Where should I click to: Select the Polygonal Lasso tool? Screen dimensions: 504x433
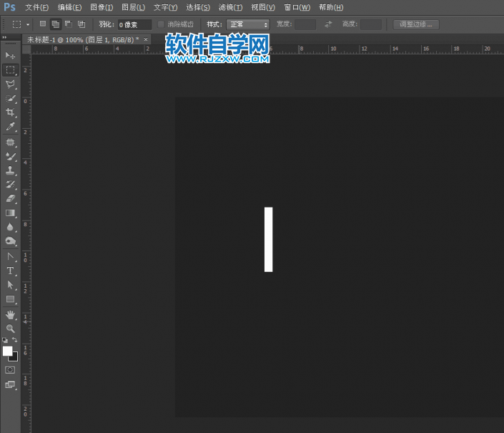[10, 84]
